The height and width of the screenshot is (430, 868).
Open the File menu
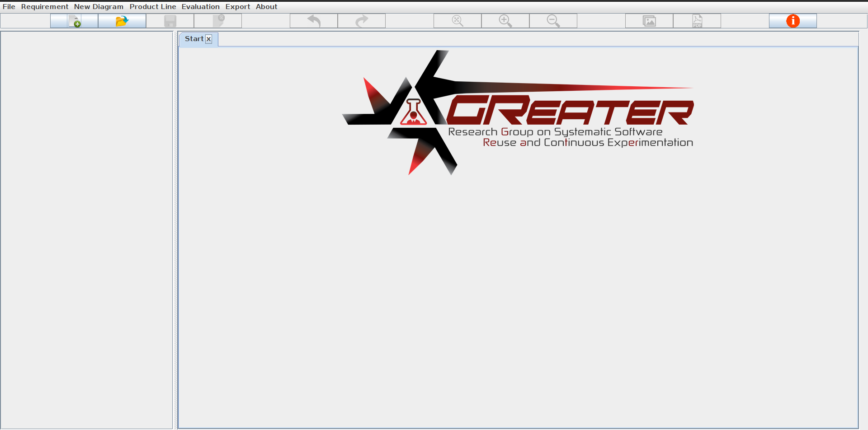pos(9,6)
